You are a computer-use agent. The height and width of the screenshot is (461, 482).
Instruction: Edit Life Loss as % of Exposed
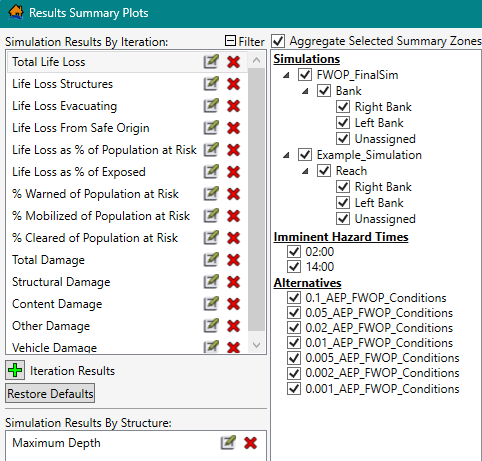211,172
